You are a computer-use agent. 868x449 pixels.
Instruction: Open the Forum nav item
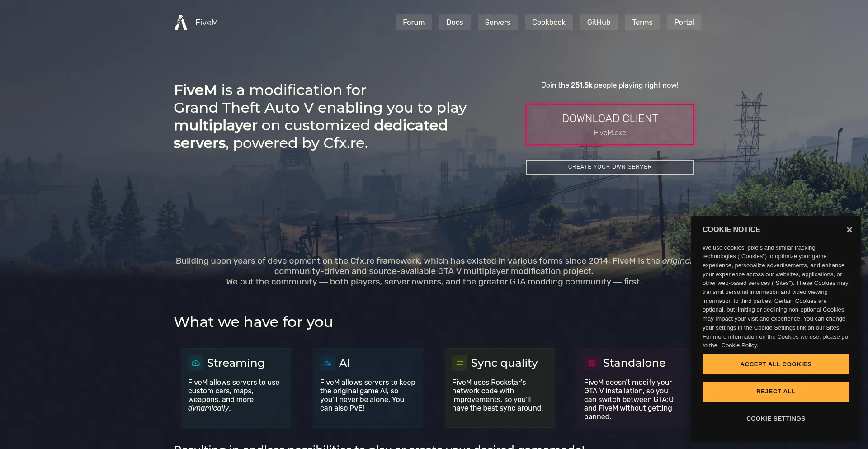(413, 23)
